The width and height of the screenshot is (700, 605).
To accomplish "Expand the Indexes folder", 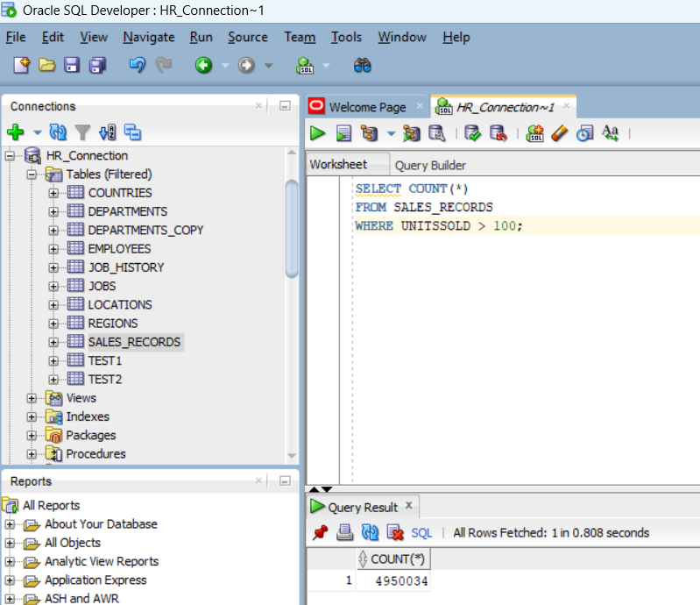I will [x=32, y=416].
